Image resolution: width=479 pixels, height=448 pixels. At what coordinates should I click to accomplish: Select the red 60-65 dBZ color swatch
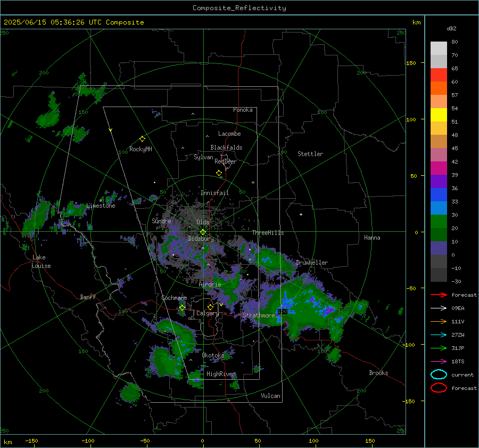pos(439,75)
